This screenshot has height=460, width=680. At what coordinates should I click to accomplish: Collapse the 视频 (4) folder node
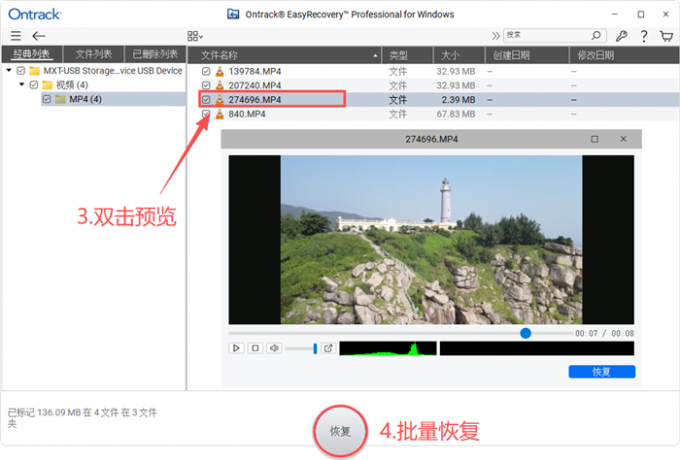point(22,85)
